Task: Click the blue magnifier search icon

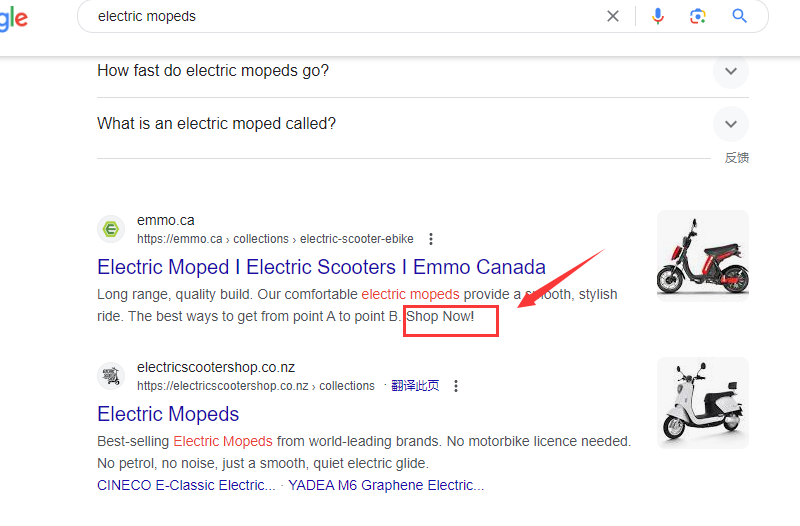Action: pyautogui.click(x=739, y=16)
